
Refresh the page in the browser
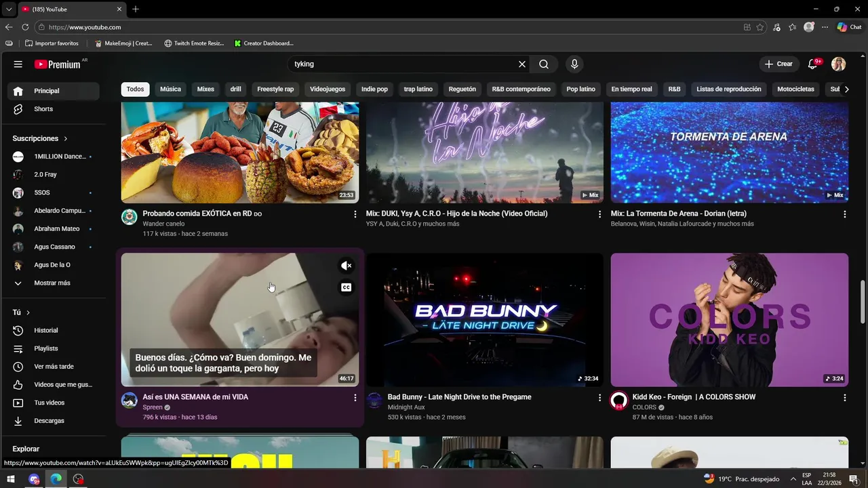click(25, 27)
